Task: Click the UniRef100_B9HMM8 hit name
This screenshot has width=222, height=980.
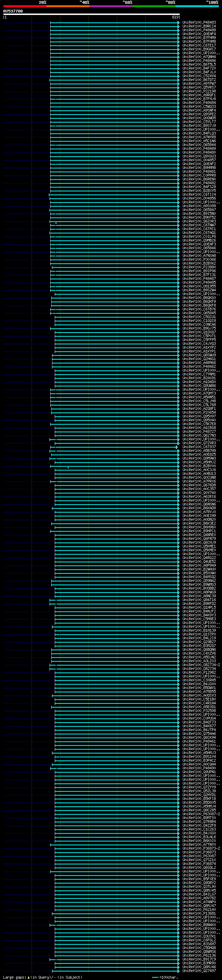Action: [x=199, y=168]
